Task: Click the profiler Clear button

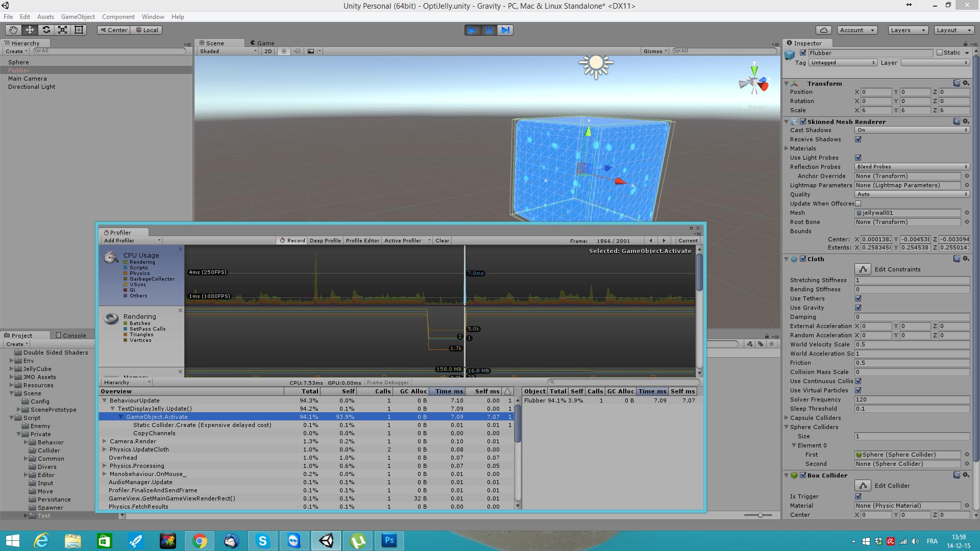Action: [443, 240]
